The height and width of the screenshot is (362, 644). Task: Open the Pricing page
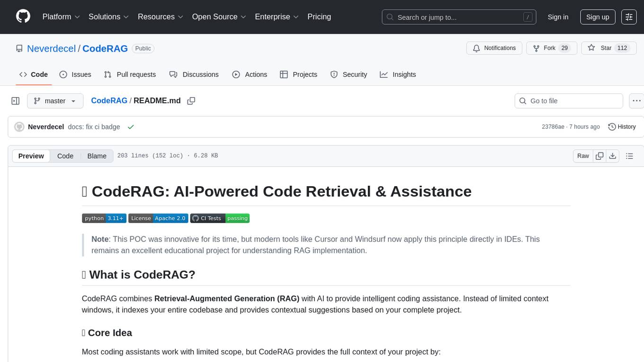click(x=319, y=17)
